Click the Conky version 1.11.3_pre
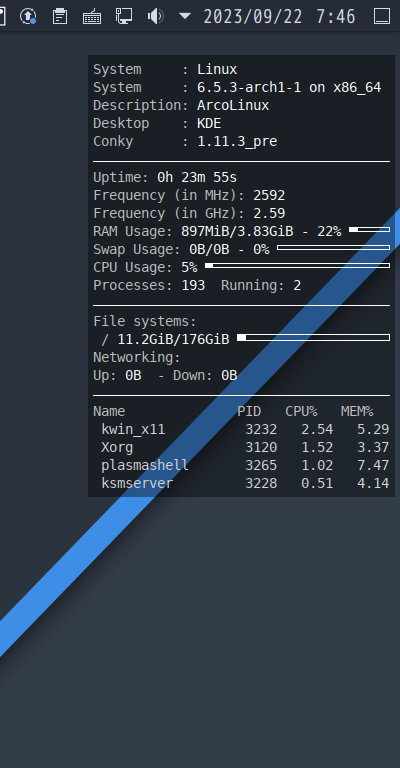The image size is (400, 768). pyautogui.click(x=237, y=142)
